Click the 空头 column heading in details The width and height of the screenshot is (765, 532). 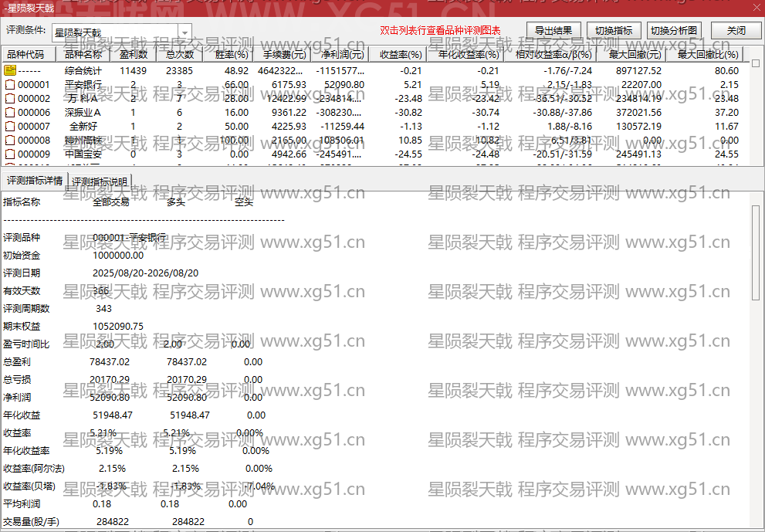243,202
